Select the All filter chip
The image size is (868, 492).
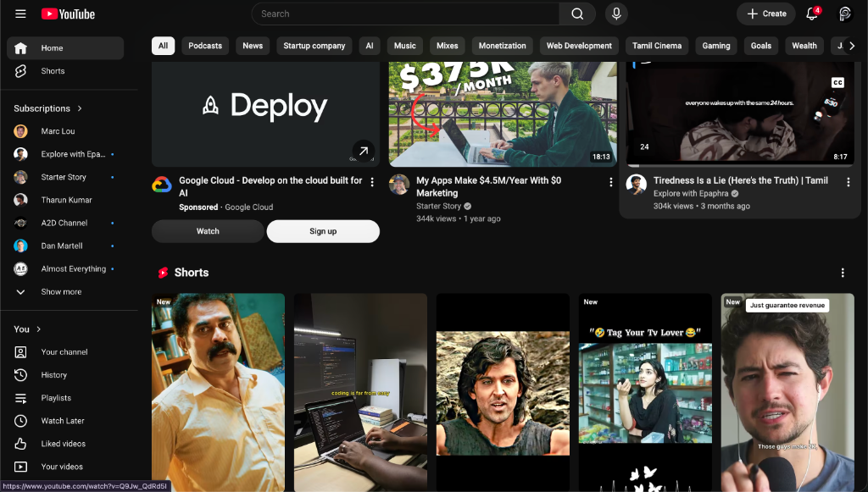(164, 46)
